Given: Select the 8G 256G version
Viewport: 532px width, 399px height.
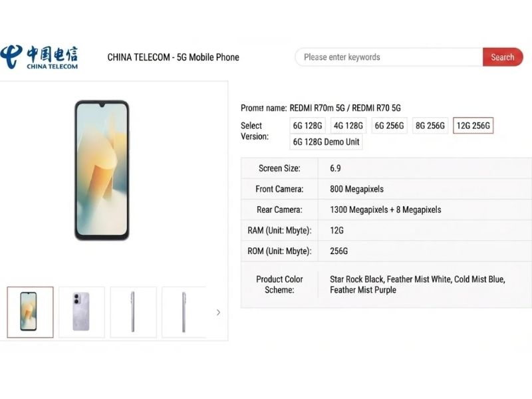Looking at the screenshot, I should coord(430,125).
